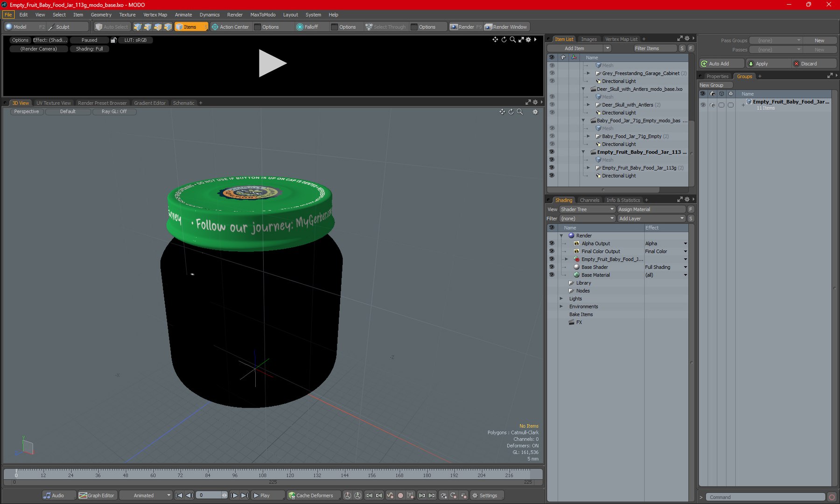This screenshot has width=840, height=504.
Task: Click the Apply pass button
Action: pos(768,64)
